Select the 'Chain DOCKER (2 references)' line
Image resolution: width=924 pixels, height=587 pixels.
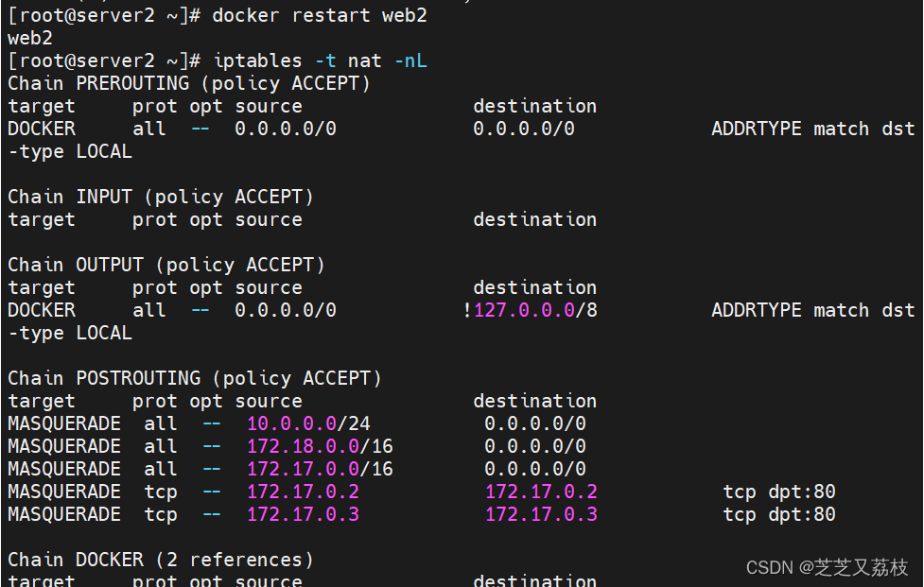click(161, 561)
